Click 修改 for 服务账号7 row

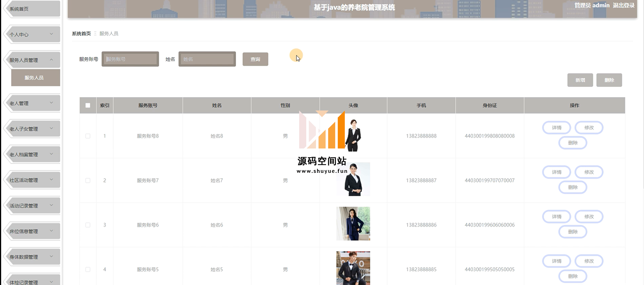click(x=589, y=172)
